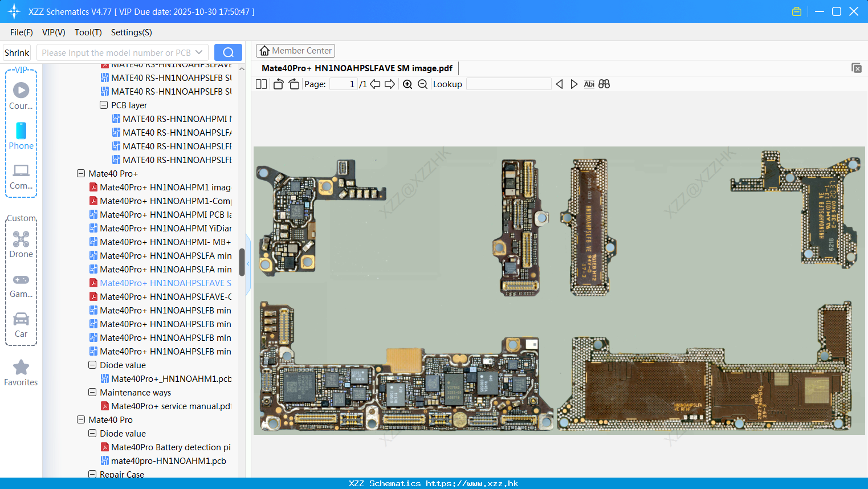
Task: Open the Courses category in VIP sidebar
Action: 21,95
